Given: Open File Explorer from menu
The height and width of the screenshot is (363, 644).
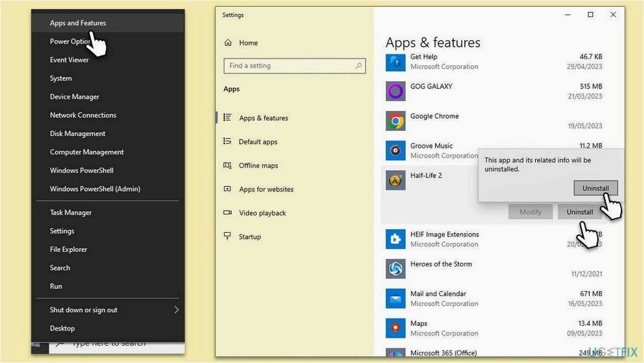Looking at the screenshot, I should [x=68, y=249].
